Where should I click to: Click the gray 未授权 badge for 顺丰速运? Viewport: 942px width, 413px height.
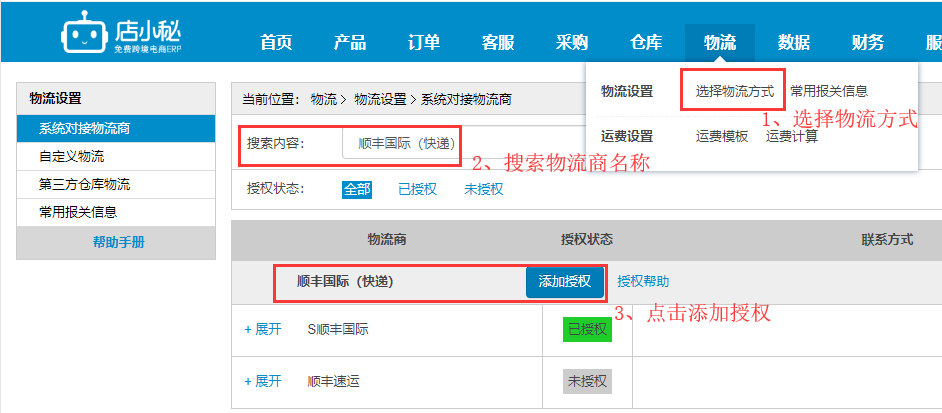(x=588, y=381)
